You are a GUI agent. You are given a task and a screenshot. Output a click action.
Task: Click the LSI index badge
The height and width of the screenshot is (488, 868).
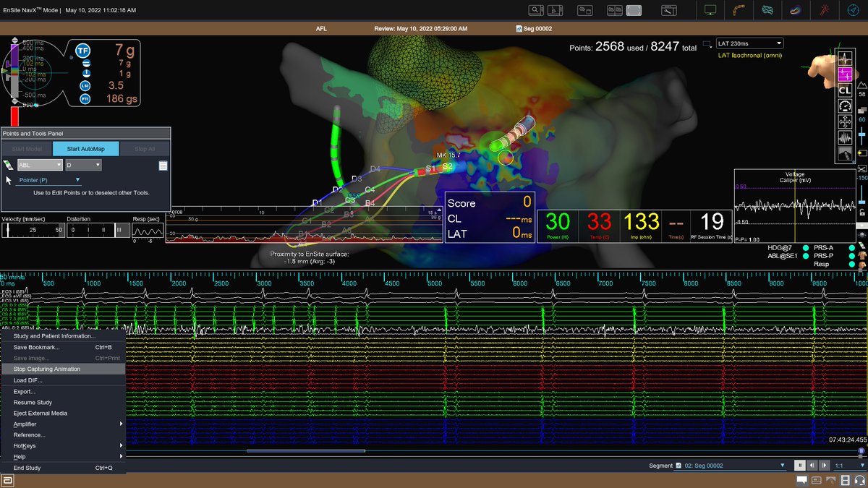(x=85, y=86)
